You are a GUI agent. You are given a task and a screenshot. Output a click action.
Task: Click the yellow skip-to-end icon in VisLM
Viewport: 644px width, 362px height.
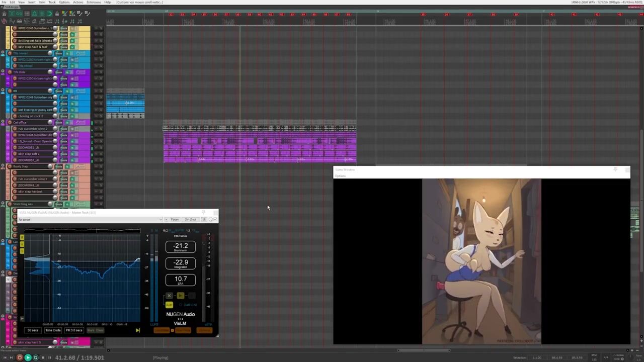pyautogui.click(x=137, y=330)
